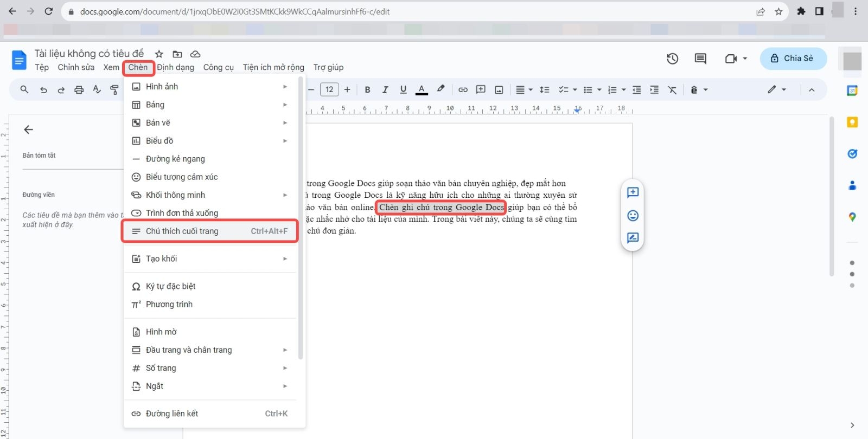Viewport: 868px width, 439px height.
Task: Click the move to folder icon
Action: 177,54
